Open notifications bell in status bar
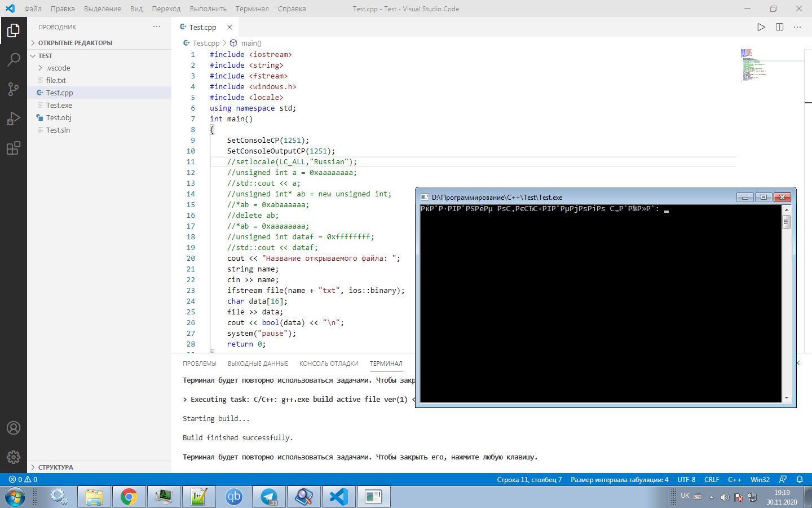 (800, 479)
